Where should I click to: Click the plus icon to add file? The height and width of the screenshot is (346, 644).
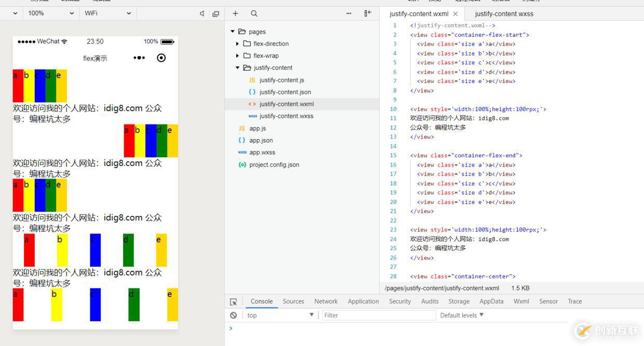[x=235, y=13]
